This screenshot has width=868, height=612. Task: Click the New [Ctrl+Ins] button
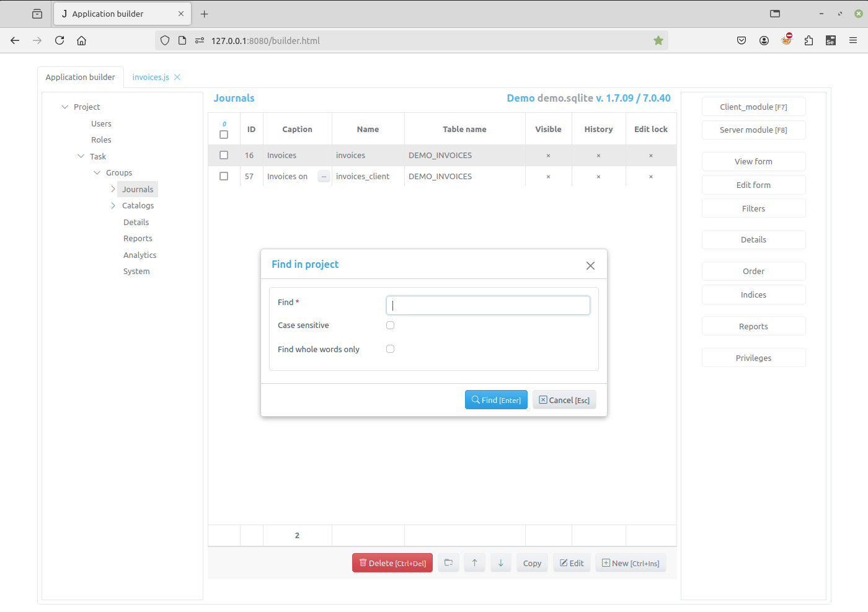pyautogui.click(x=631, y=563)
